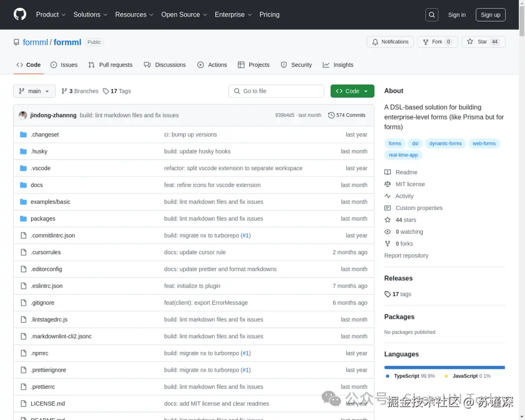This screenshot has width=525, height=420.
Task: Switch to the Projects tab
Action: (x=253, y=65)
